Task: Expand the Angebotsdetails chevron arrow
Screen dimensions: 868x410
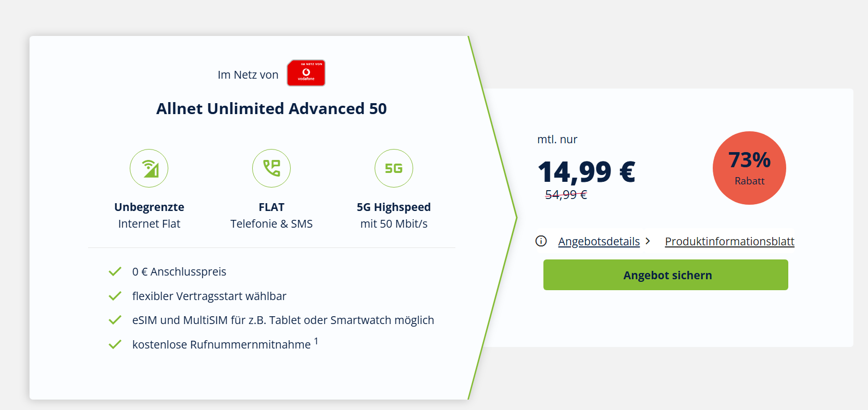Action: coord(648,241)
